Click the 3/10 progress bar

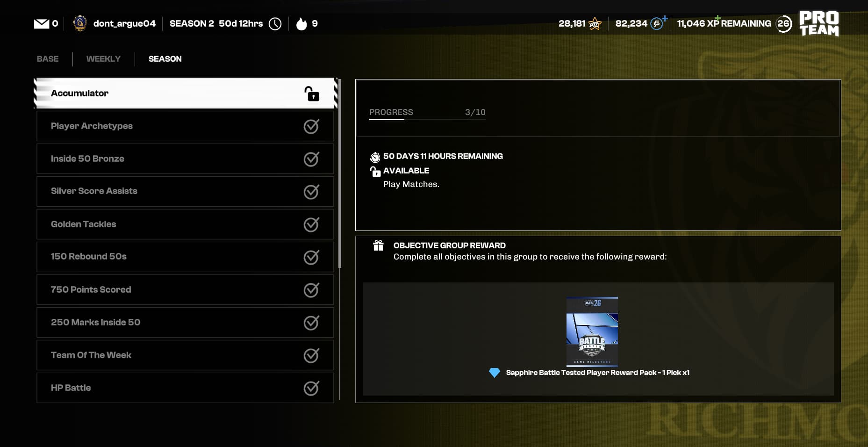click(427, 119)
